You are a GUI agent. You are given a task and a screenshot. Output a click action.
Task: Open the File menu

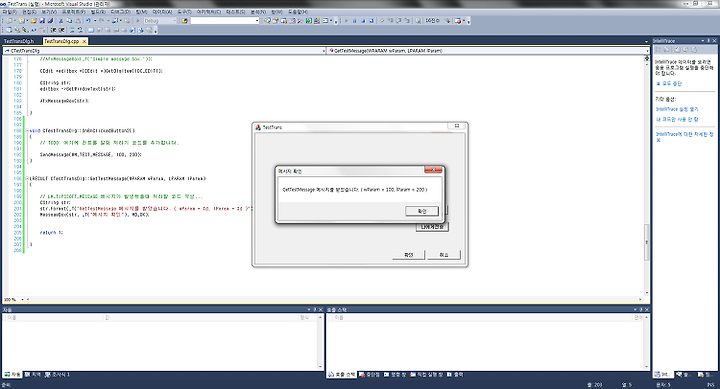(9, 11)
